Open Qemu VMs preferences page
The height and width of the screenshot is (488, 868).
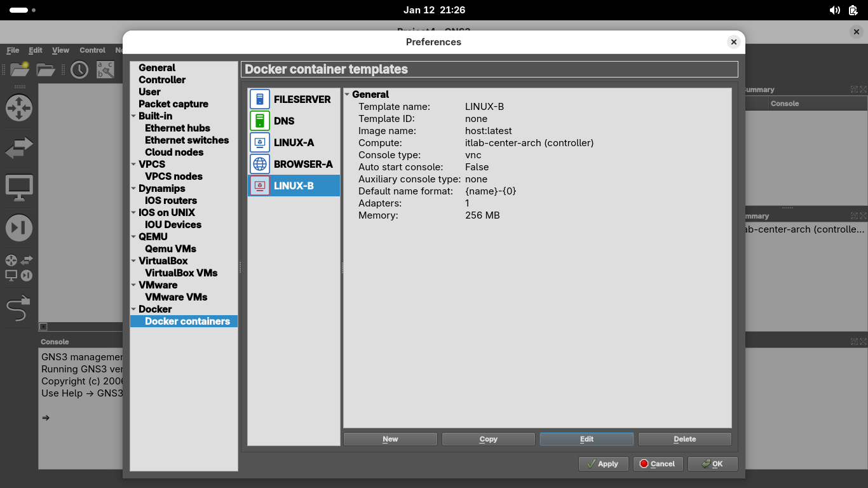click(x=170, y=248)
